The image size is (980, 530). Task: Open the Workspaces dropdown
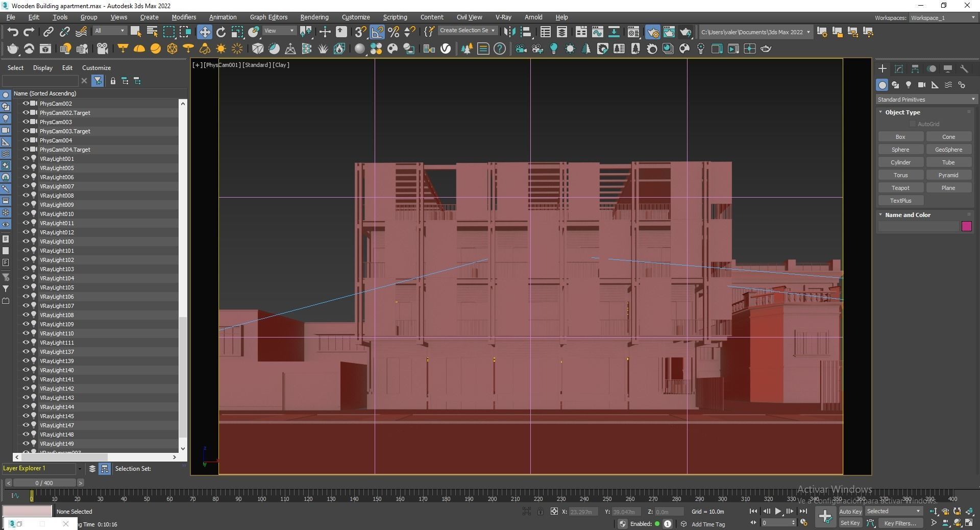pos(943,18)
